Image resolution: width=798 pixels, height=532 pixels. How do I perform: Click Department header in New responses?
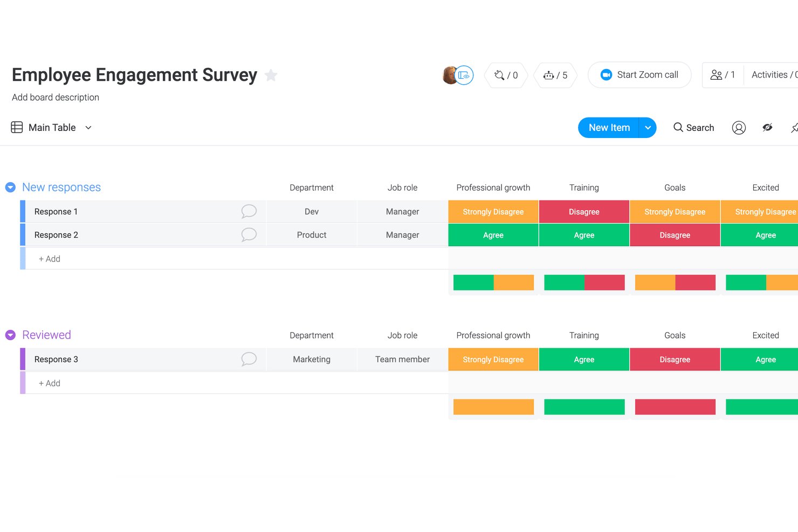(312, 188)
